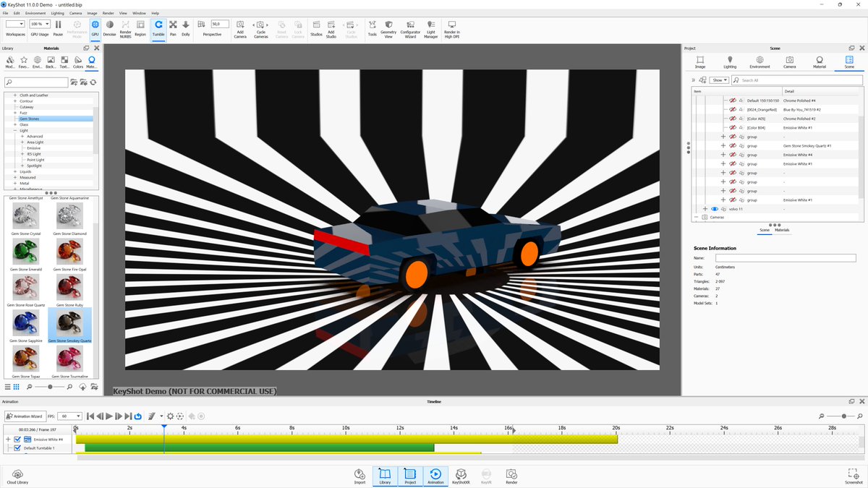Expand the Cloth and Leather category
This screenshot has width=868, height=488.
(x=14, y=95)
